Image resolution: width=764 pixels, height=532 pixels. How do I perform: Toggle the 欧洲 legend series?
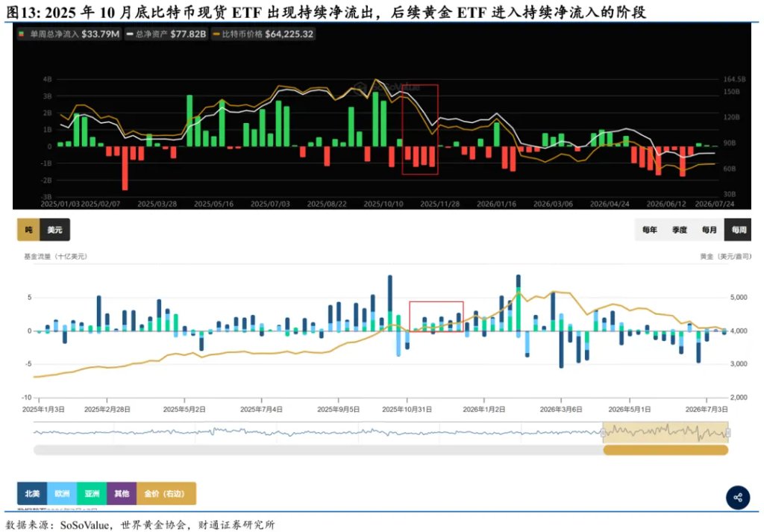62,493
